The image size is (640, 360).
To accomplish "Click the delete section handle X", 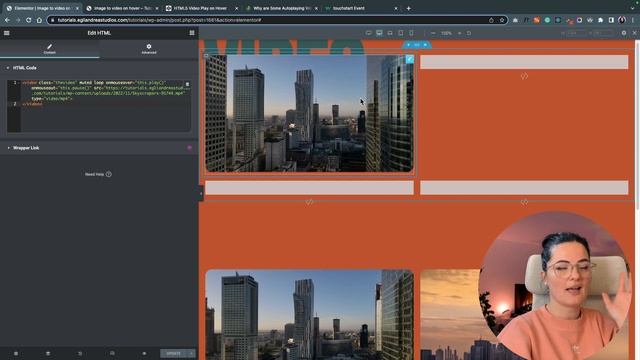I will pos(425,45).
